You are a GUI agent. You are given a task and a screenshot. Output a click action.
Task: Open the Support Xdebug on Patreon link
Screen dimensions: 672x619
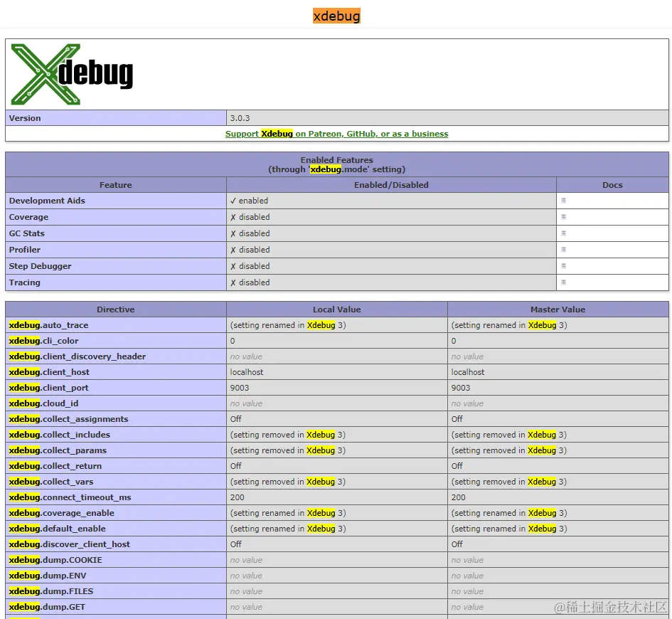coord(336,134)
